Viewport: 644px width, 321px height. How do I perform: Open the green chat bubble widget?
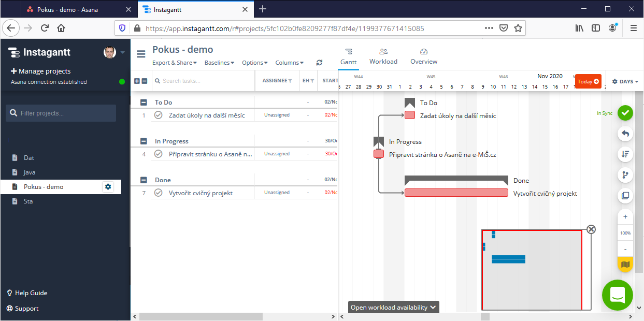(617, 295)
